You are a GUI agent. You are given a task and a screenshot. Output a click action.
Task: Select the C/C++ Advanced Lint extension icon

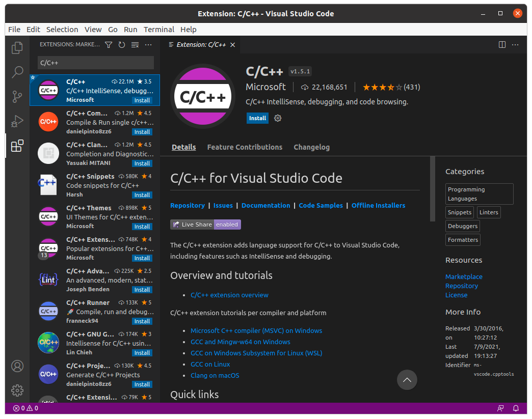coord(48,280)
